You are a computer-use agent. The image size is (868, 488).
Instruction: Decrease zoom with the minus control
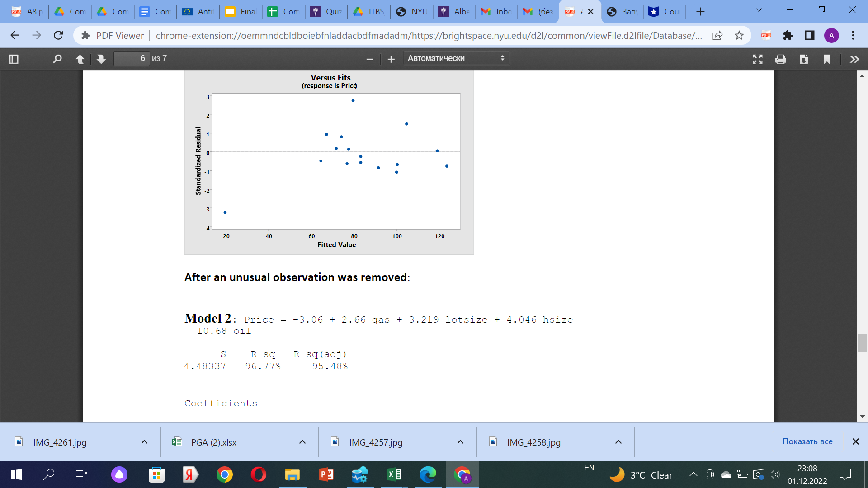[369, 59]
